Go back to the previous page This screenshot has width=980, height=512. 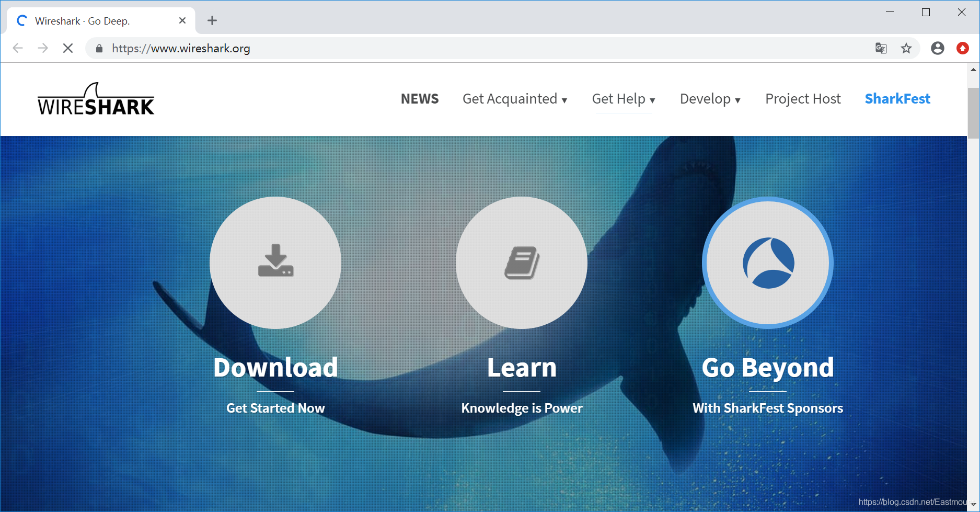click(18, 48)
